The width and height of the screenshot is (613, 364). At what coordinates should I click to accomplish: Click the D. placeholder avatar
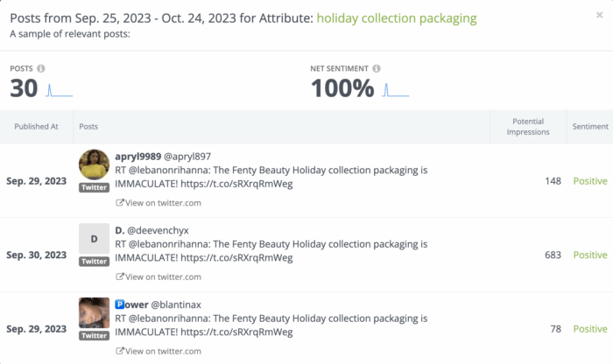pos(95,239)
